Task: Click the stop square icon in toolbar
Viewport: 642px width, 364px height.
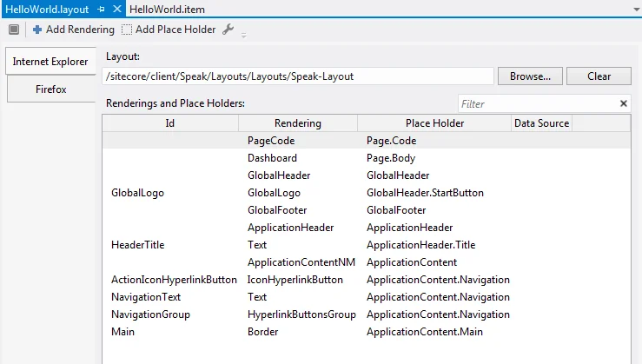Action: (14, 30)
